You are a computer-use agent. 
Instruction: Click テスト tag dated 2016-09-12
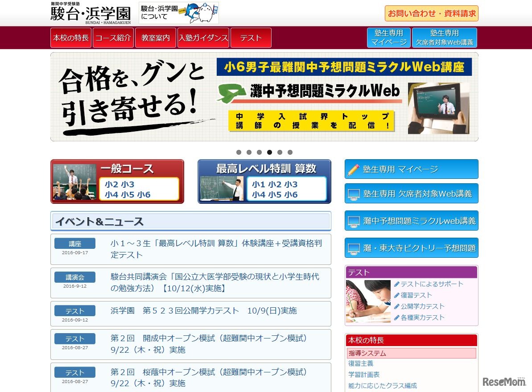[x=75, y=311]
